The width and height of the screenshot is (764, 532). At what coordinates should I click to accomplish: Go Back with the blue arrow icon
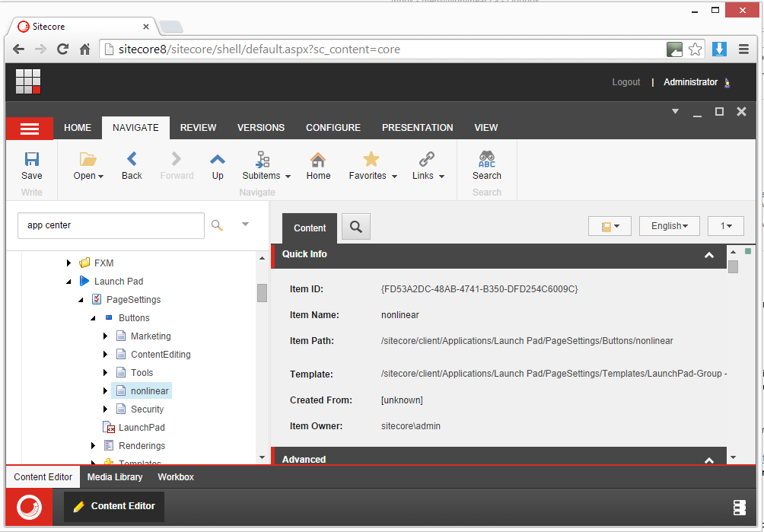point(132,159)
